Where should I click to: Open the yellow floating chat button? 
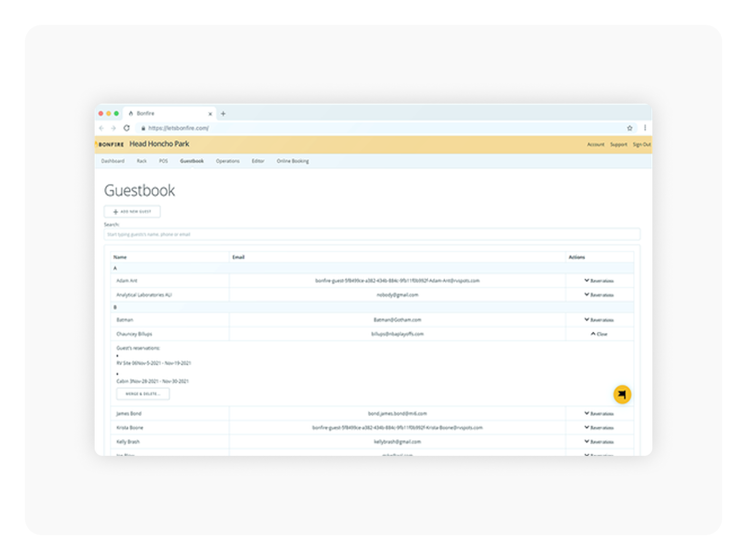pos(622,395)
